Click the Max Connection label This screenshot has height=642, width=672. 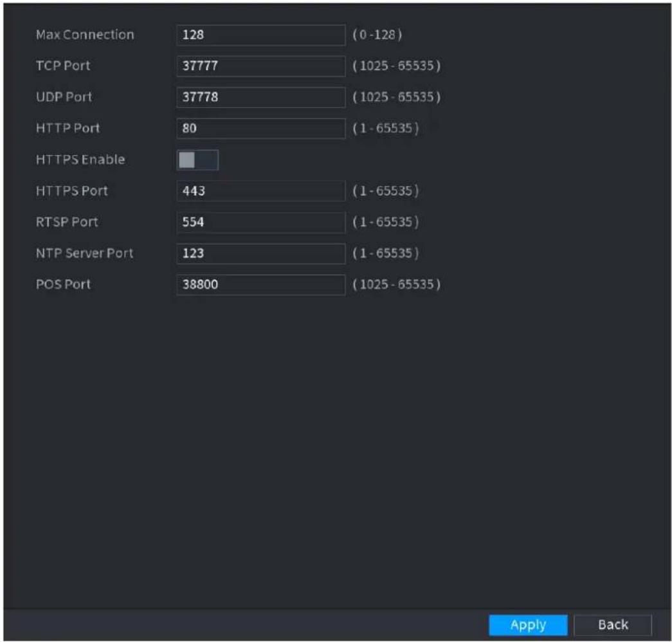click(85, 35)
